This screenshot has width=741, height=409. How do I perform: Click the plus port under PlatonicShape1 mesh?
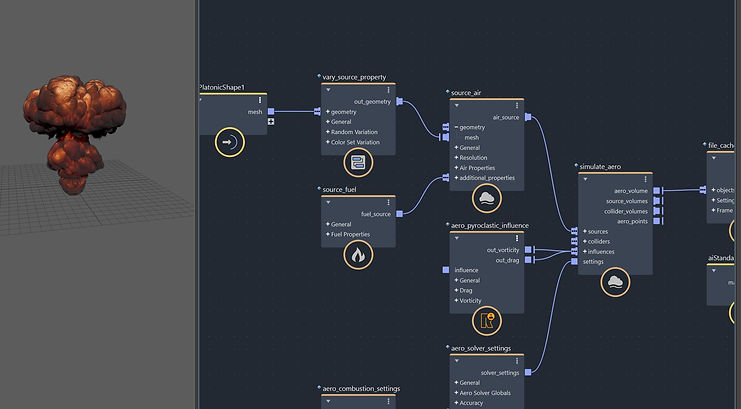pyautogui.click(x=271, y=122)
